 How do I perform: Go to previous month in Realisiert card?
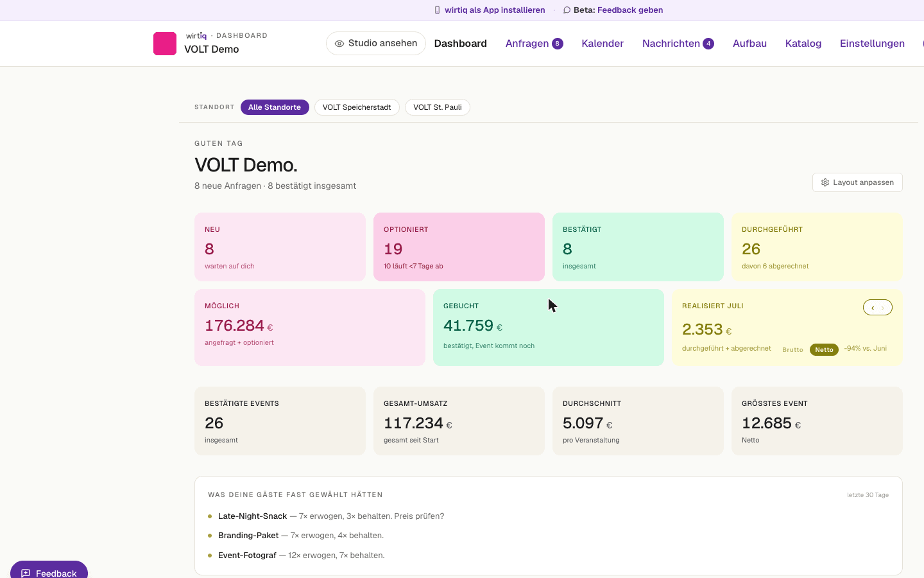pos(872,308)
